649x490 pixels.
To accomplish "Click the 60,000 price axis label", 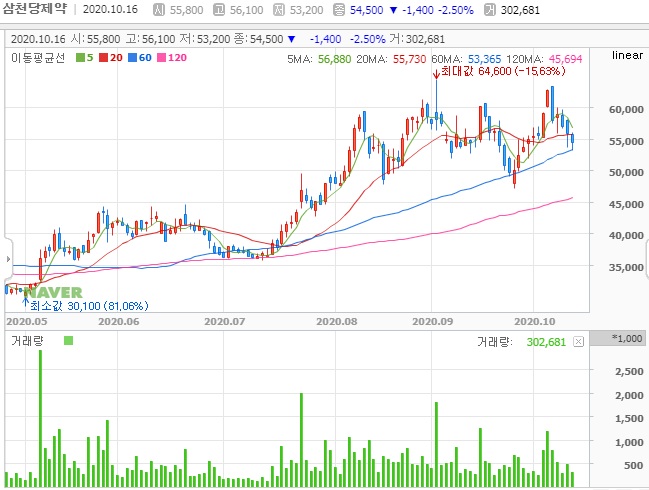I will 626,109.
